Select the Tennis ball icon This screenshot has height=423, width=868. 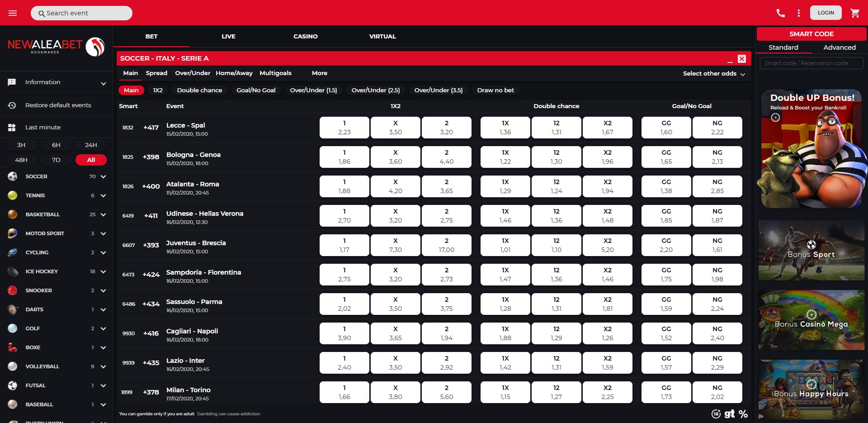[x=13, y=195]
